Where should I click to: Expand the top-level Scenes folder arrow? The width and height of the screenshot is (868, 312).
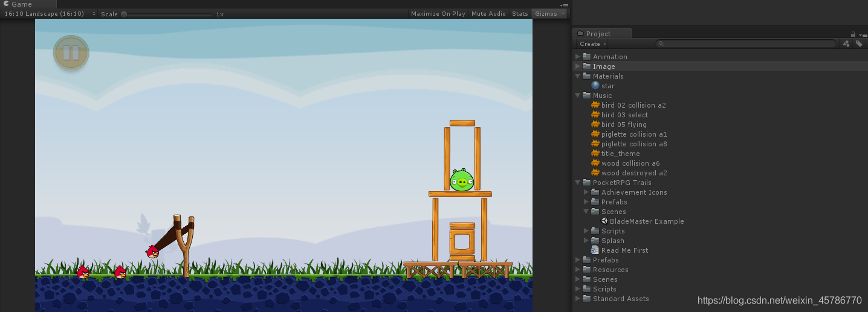(578, 279)
